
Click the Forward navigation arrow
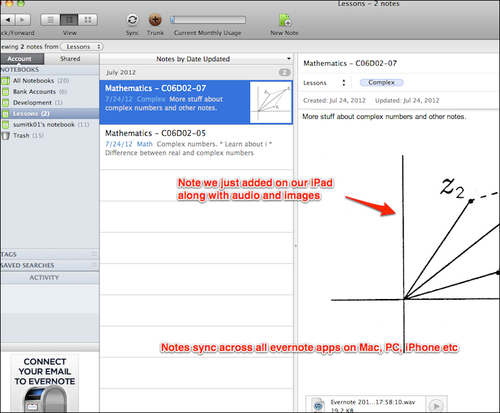23,20
